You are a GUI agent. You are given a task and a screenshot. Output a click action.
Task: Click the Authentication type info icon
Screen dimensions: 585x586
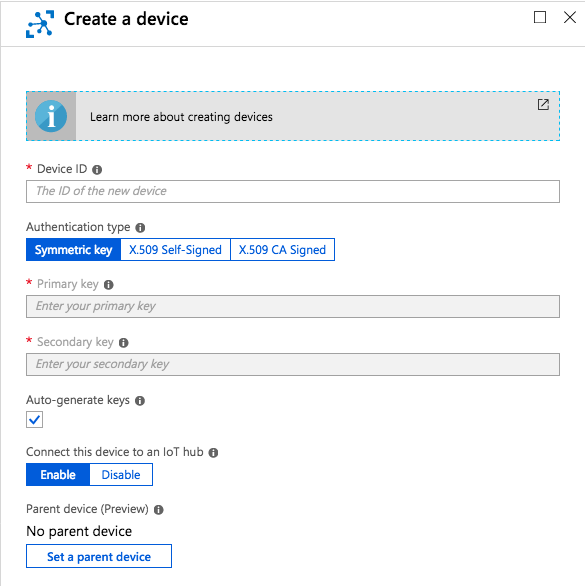coord(140,228)
